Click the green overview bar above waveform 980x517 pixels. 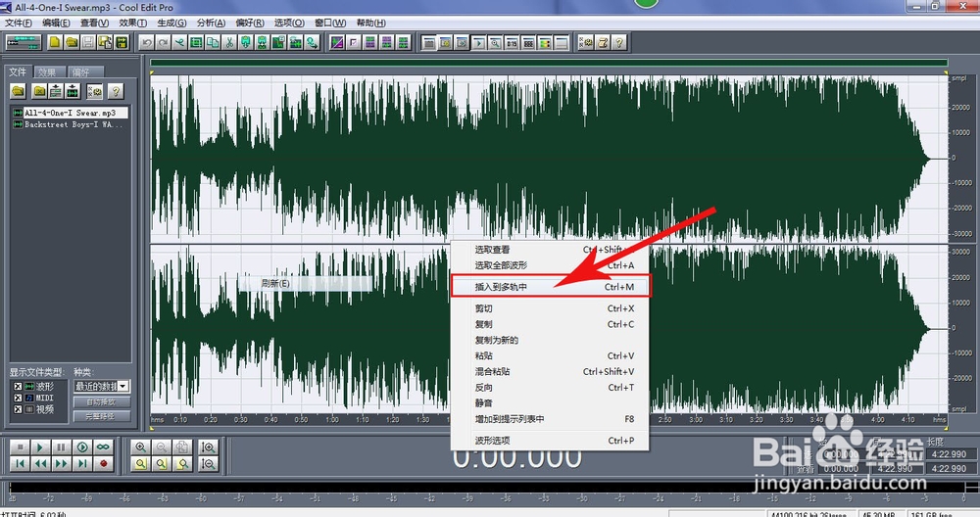pyautogui.click(x=549, y=63)
